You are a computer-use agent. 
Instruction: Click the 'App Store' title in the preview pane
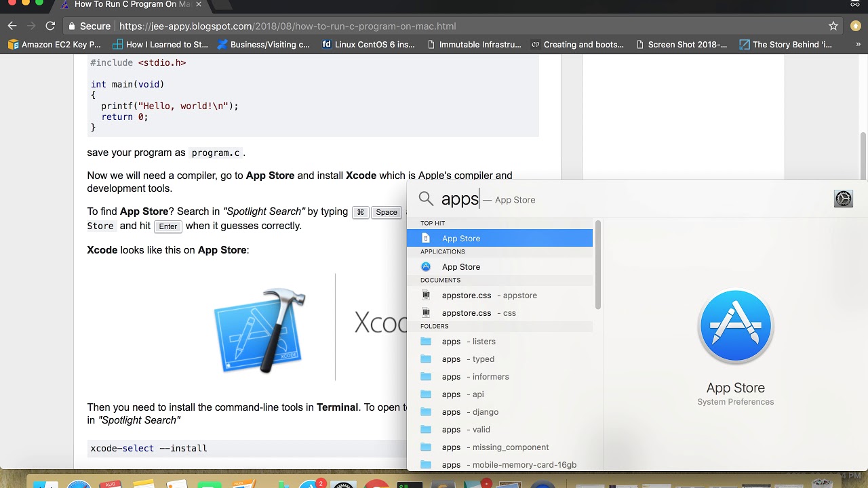pos(736,388)
